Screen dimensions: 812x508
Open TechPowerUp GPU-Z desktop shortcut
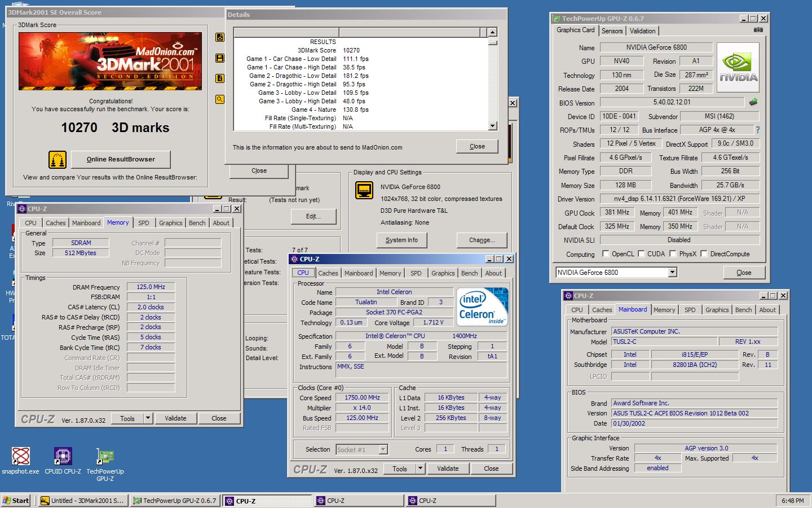click(x=105, y=465)
